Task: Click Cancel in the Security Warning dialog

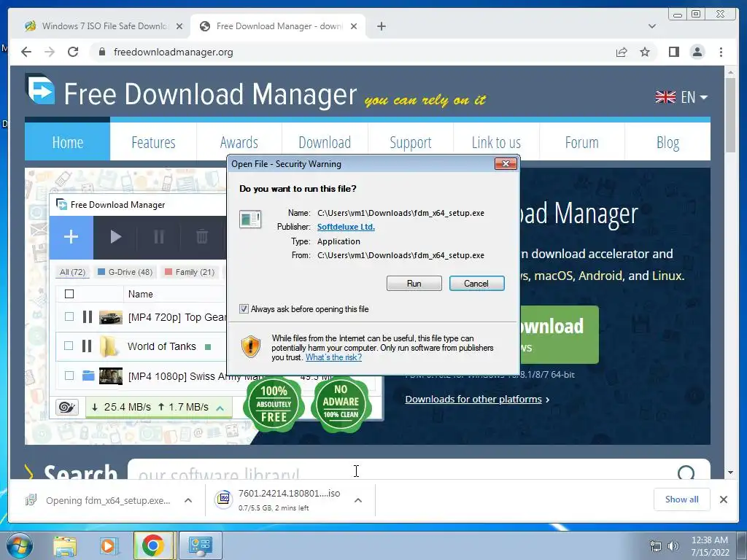Action: (476, 284)
